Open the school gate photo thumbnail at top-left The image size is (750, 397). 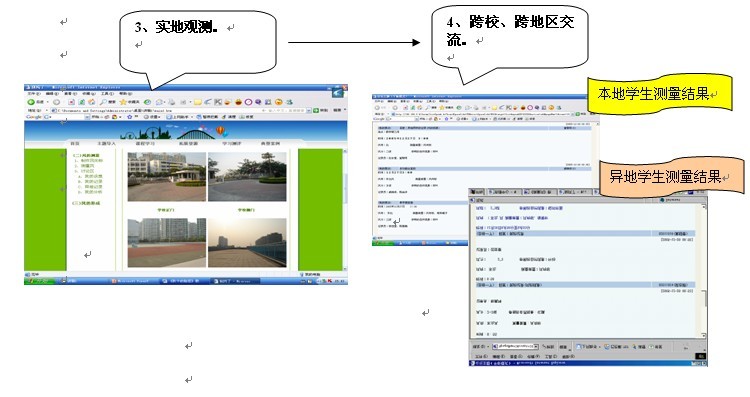click(166, 177)
